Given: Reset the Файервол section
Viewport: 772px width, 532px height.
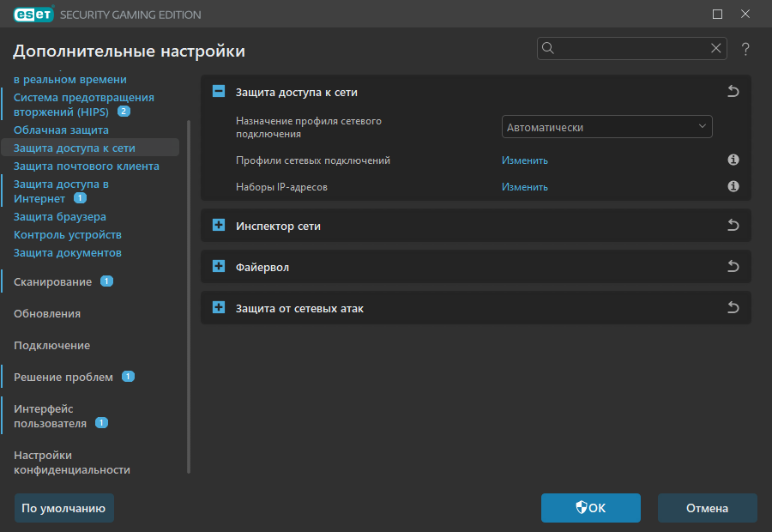Looking at the screenshot, I should tap(733, 267).
